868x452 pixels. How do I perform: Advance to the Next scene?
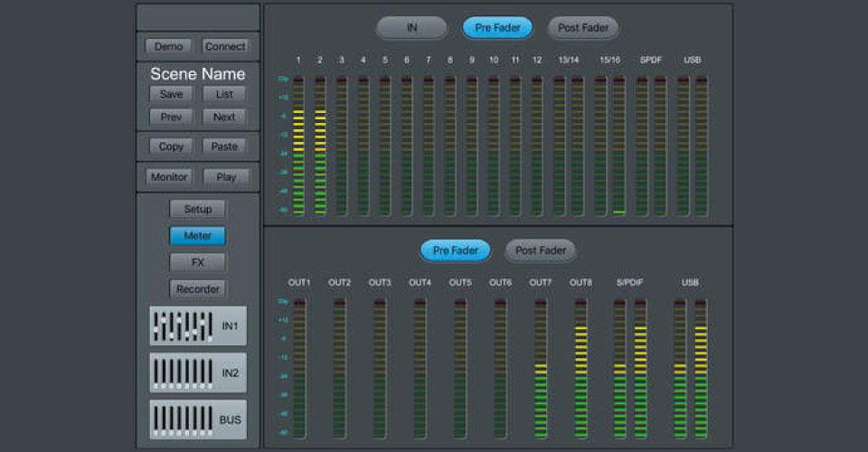224,117
